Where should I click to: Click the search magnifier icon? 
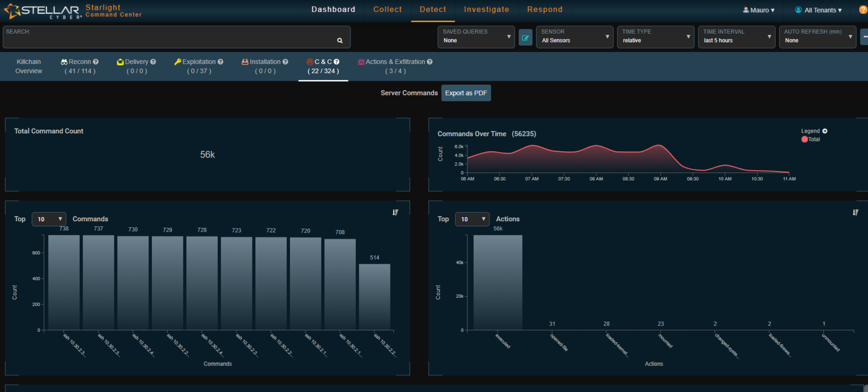(340, 41)
